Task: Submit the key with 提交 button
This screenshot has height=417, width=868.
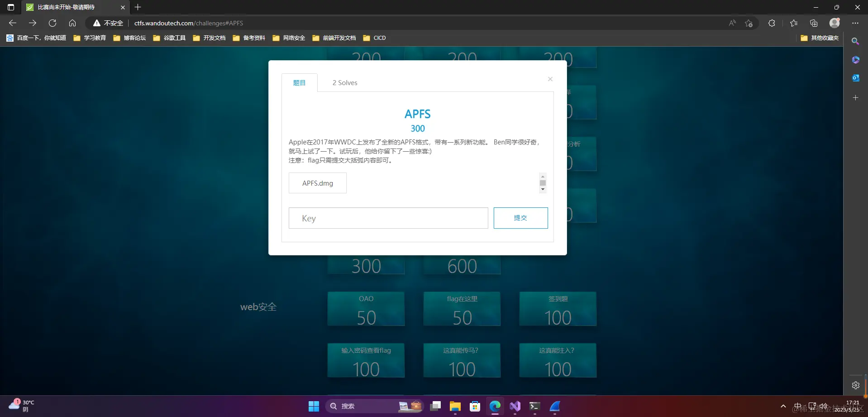Action: click(x=520, y=218)
